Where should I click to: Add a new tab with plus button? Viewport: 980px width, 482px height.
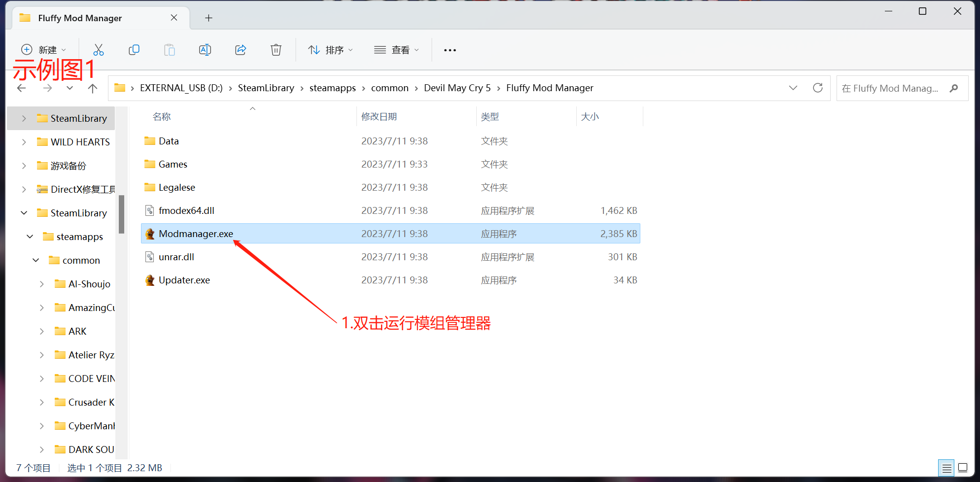[209, 18]
